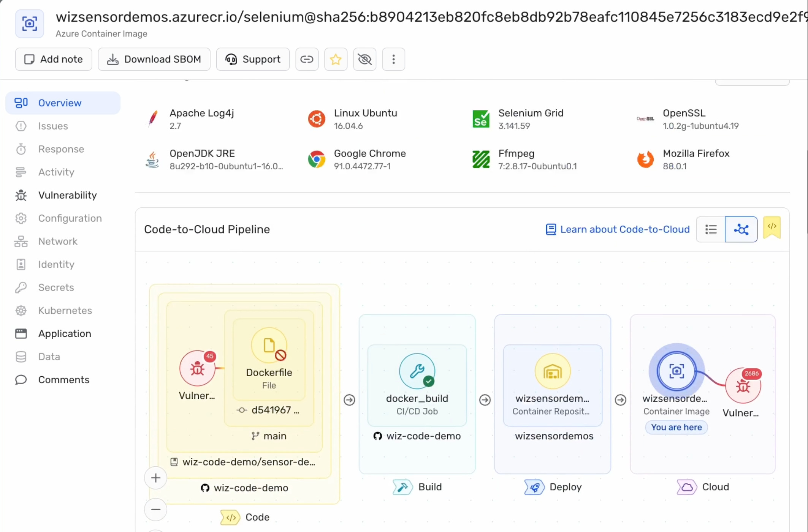Click the Secrets key icon
Image resolution: width=808 pixels, height=532 pixels.
point(21,287)
